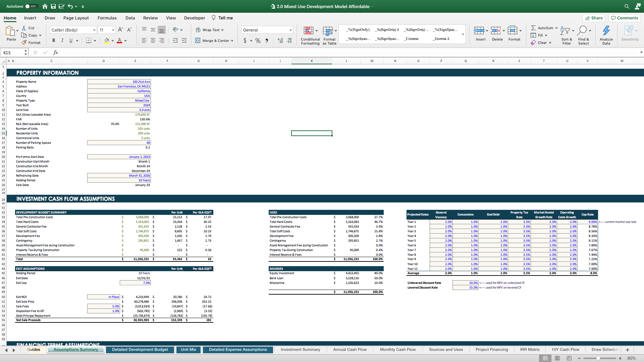Apply the Comma 2 cell style
644x362 pixels.
[x=441, y=39]
